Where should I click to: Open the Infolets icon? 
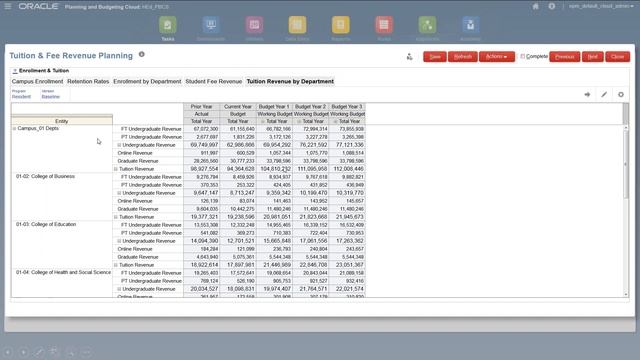pyautogui.click(x=254, y=25)
